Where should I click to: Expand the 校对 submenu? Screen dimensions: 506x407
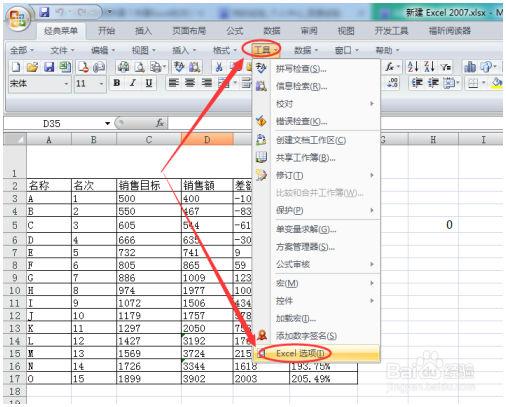coord(316,104)
